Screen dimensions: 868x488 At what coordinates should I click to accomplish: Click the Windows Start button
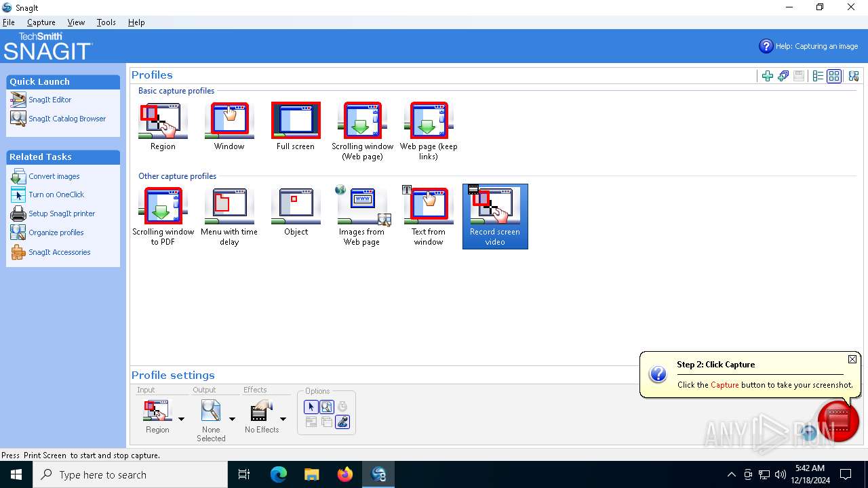click(16, 474)
